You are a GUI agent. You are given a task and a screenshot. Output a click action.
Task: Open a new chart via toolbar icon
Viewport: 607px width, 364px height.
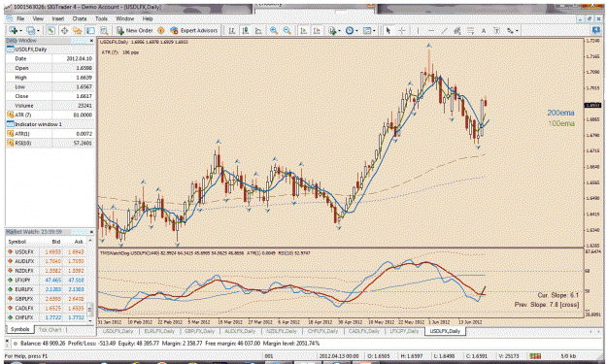(x=13, y=30)
